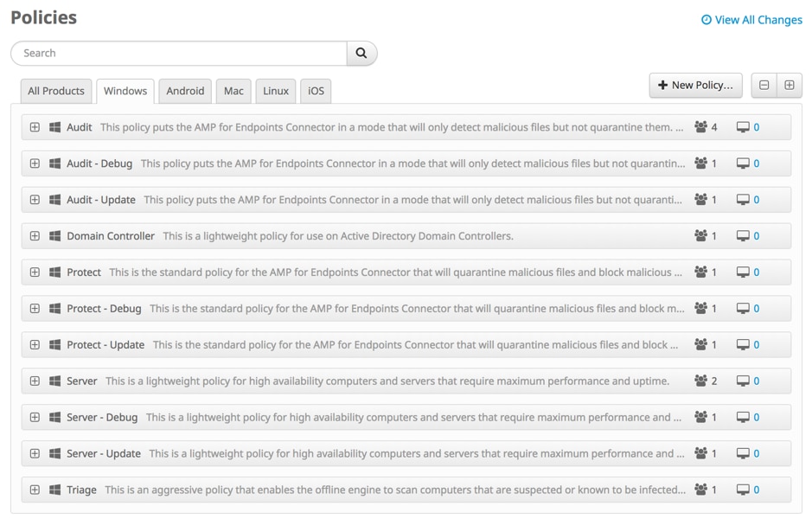812x519 pixels.
Task: Click the Windows logo icon on Triage row
Action: tap(54, 490)
